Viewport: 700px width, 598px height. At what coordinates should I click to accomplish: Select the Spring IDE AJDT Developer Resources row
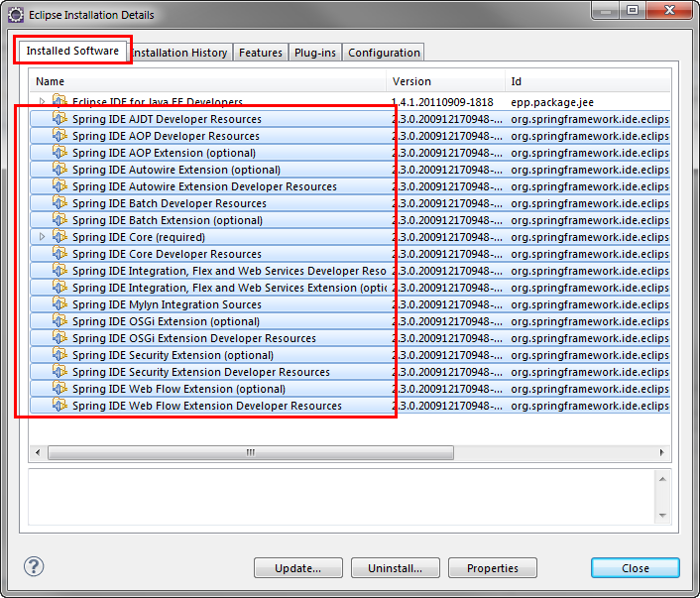coord(350,119)
